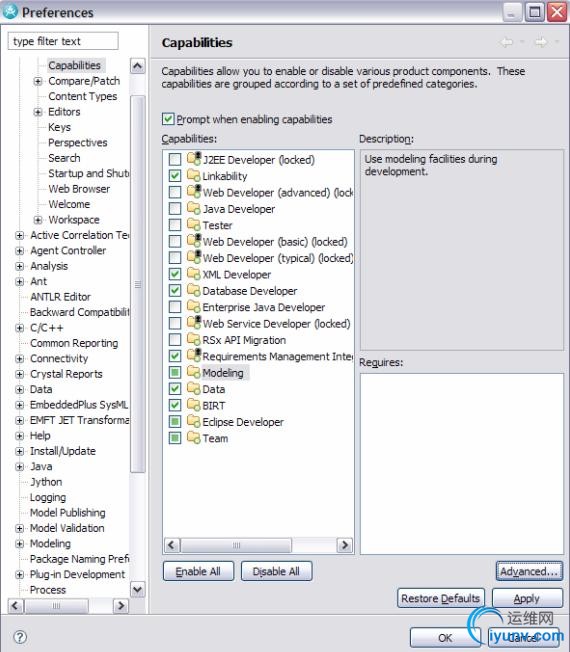
Task: Confirm with the OK button
Action: (445, 637)
